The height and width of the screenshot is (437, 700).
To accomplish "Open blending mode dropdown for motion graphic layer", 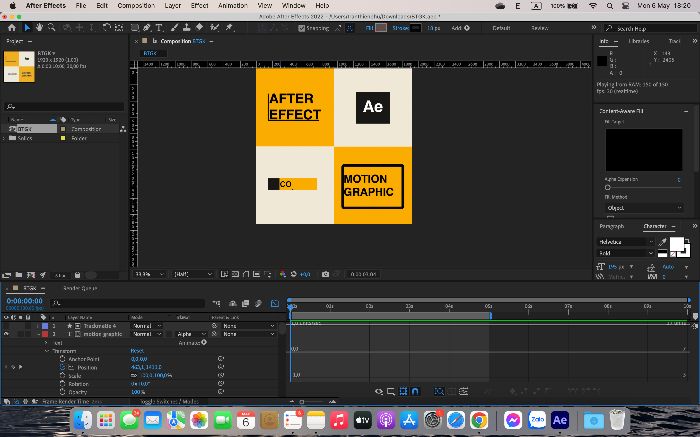I will click(x=146, y=334).
